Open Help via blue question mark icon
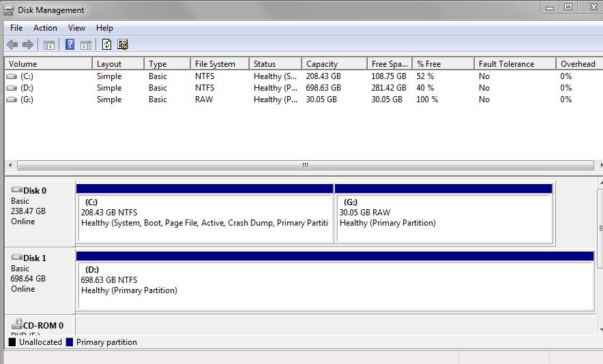The width and height of the screenshot is (603, 364). click(x=70, y=45)
